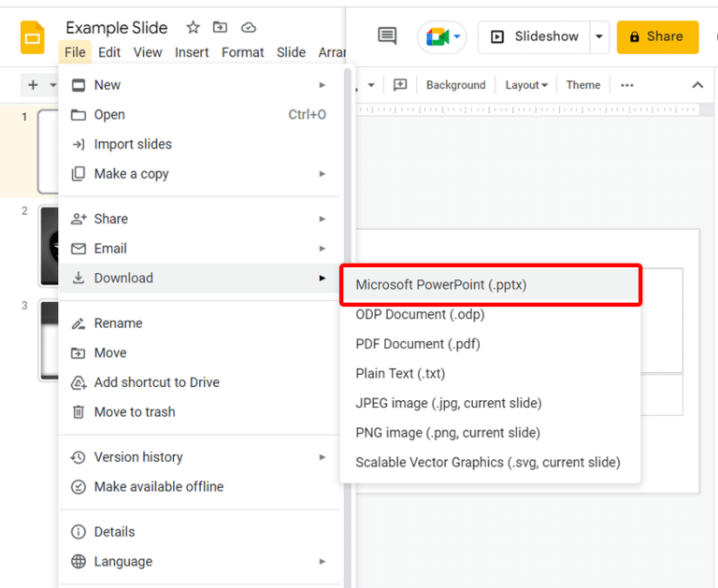Select slide 1 thumbnail
Image resolution: width=718 pixels, height=588 pixels.
coord(48,151)
